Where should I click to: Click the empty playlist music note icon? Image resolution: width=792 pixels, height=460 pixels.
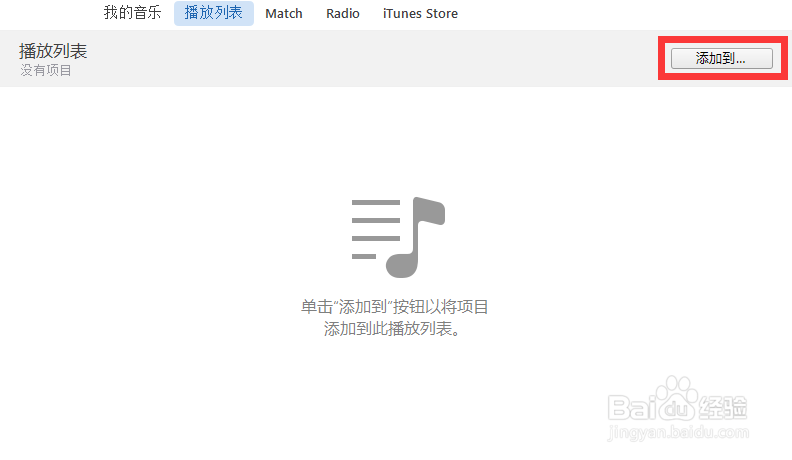click(398, 237)
